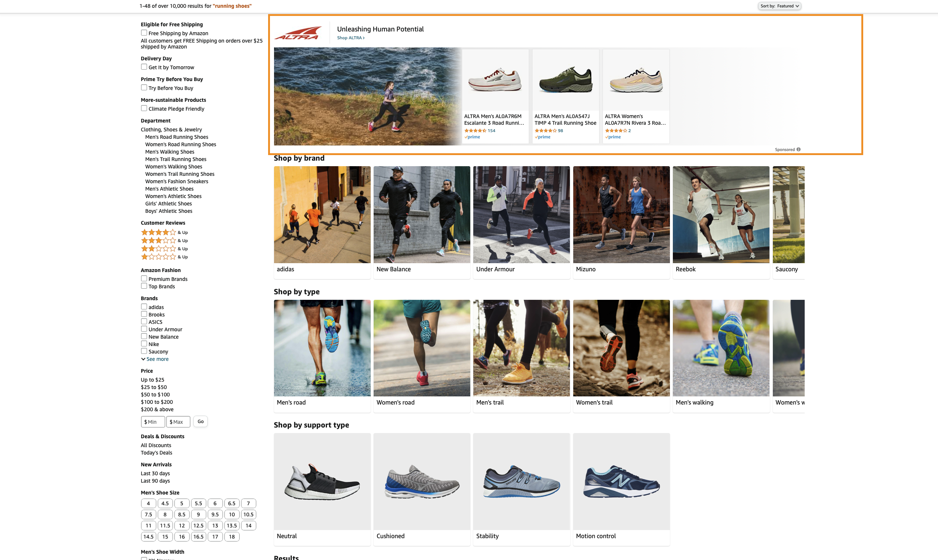Filter price $100 to $200
This screenshot has height=560, width=938.
tap(157, 402)
